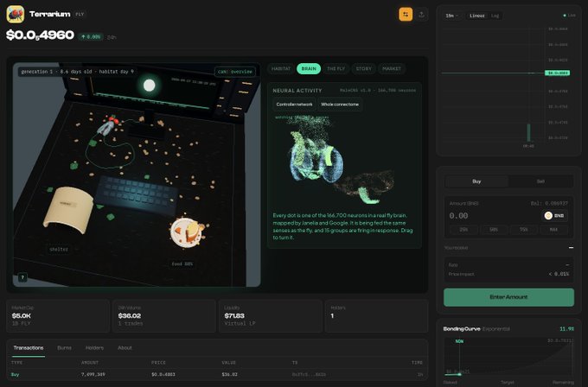
Task: Click the keyboard object in the habitat
Action: click(136, 195)
